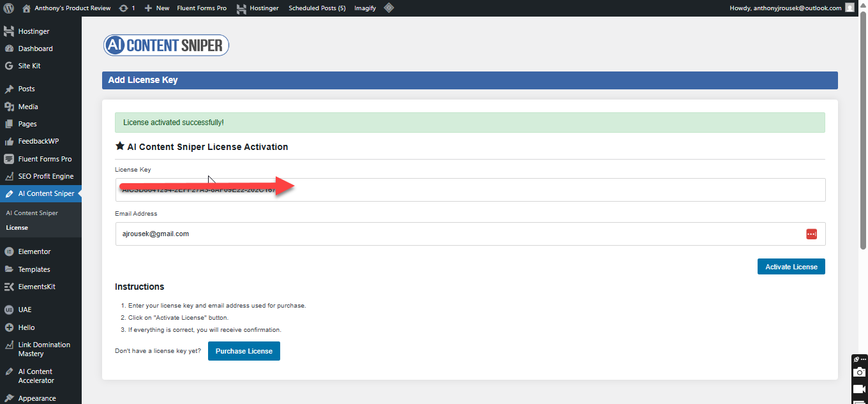Open the updates icon showing 1
Screen dimensions: 868x404
click(x=126, y=8)
